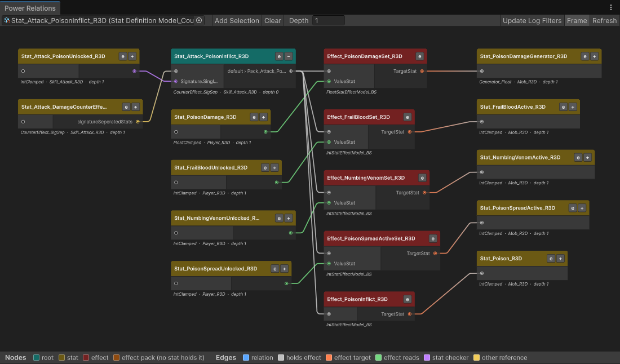
Task: Click the 'e' button on Effect_PoisonSpreadActiveSet_R3D node
Action: click(433, 239)
